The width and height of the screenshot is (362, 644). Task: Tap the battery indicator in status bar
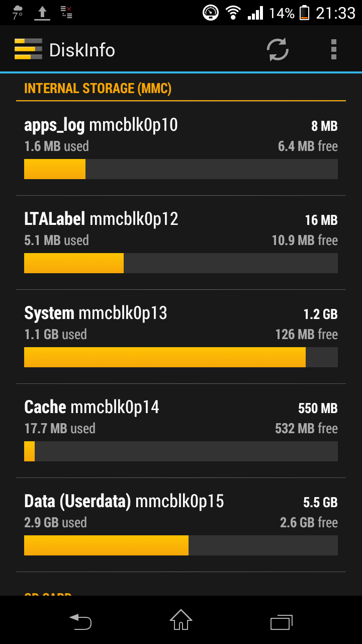(304, 13)
